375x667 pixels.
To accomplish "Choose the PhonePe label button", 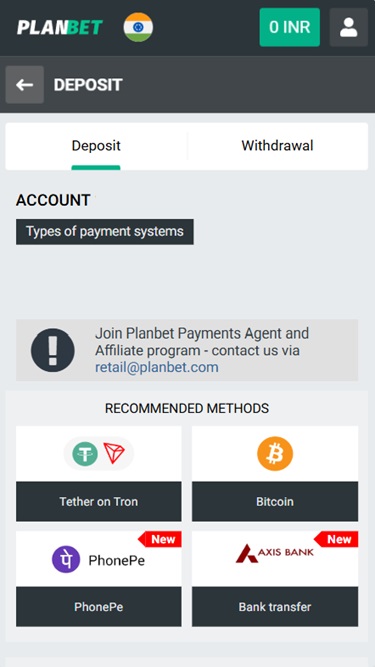I will pos(99,607).
